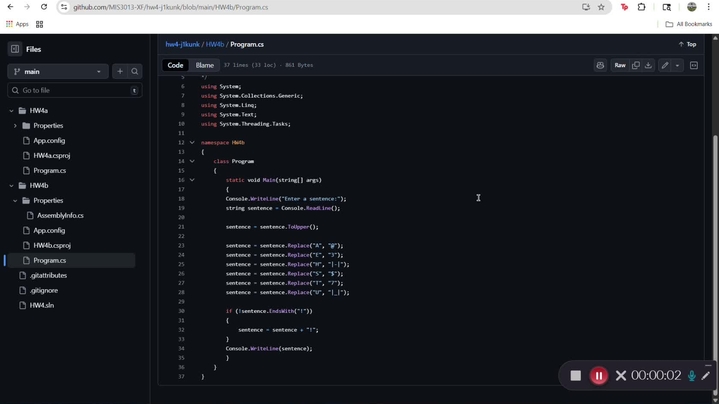Stop the screen recording
Viewport: 719px width, 404px height.
point(575,376)
